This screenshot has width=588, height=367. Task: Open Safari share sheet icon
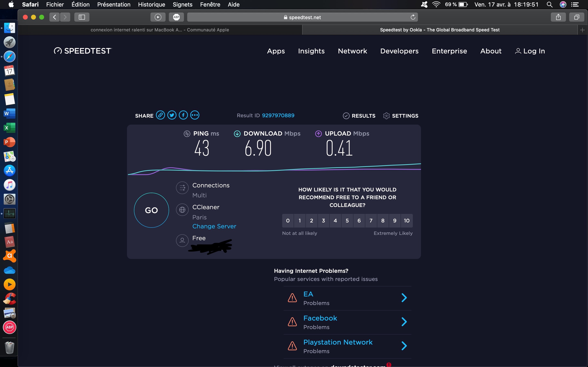pos(558,17)
